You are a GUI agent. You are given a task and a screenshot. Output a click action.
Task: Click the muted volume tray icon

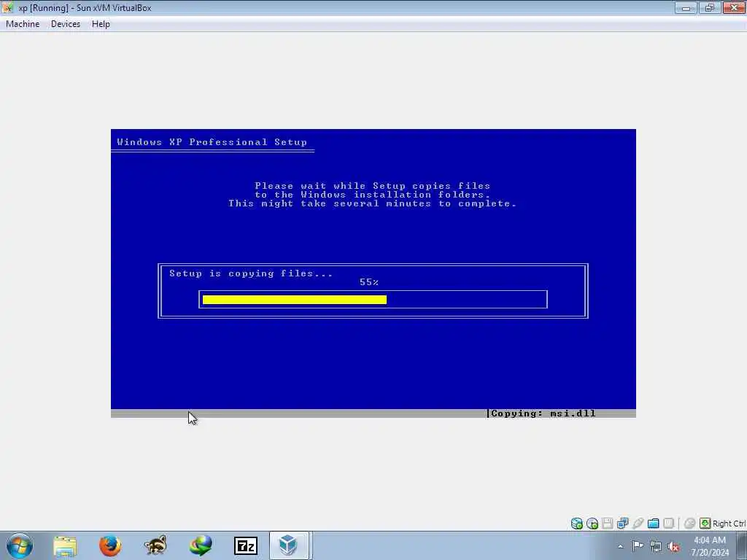coord(673,546)
